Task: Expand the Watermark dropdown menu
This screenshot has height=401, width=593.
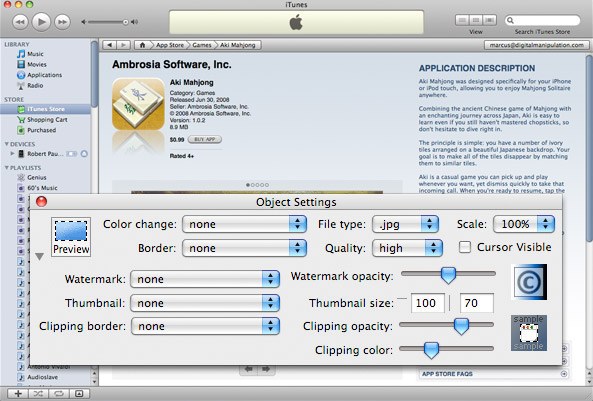Action: pyautogui.click(x=205, y=279)
